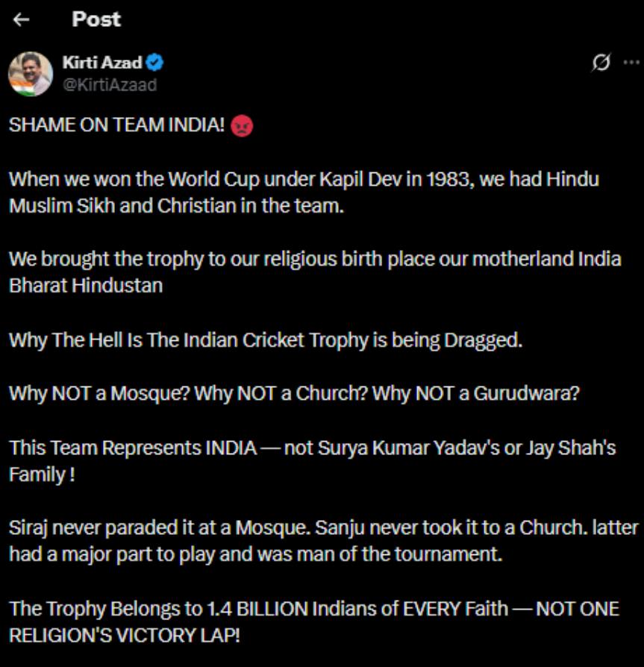Click the name "Siraj" in the post
Image resolution: width=644 pixels, height=667 pixels.
[28, 529]
